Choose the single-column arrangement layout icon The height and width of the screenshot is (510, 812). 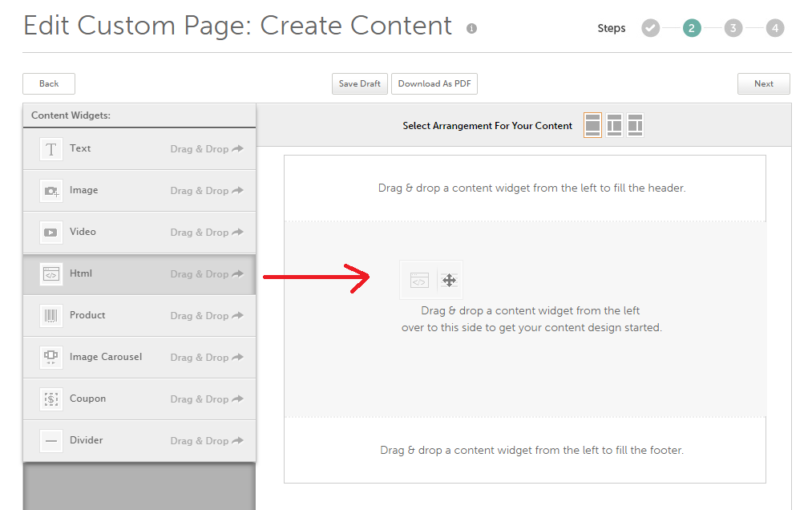[592, 125]
